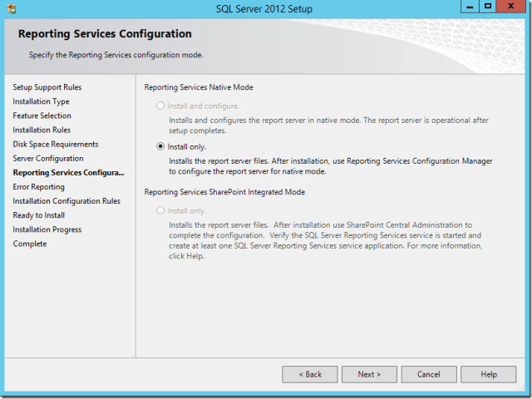Click description mentioning SharePoint Central Administration
Image resolution: width=532 pixels, height=399 pixels.
point(325,240)
